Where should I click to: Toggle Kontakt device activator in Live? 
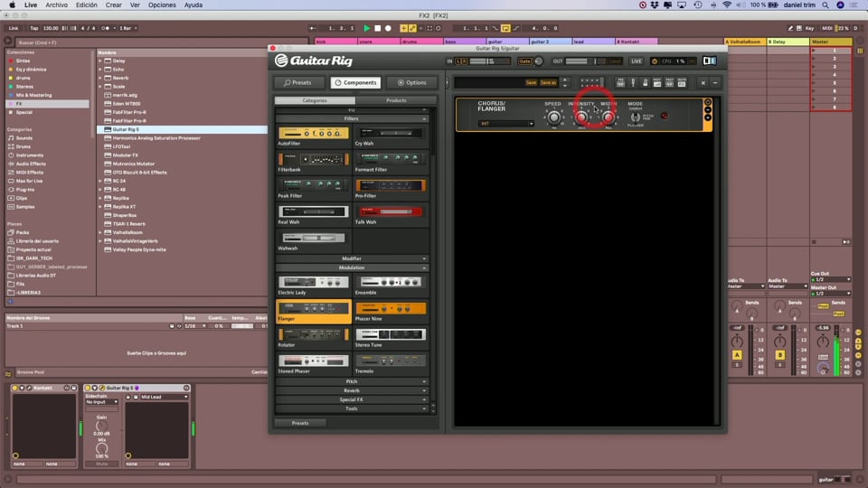tap(15, 388)
